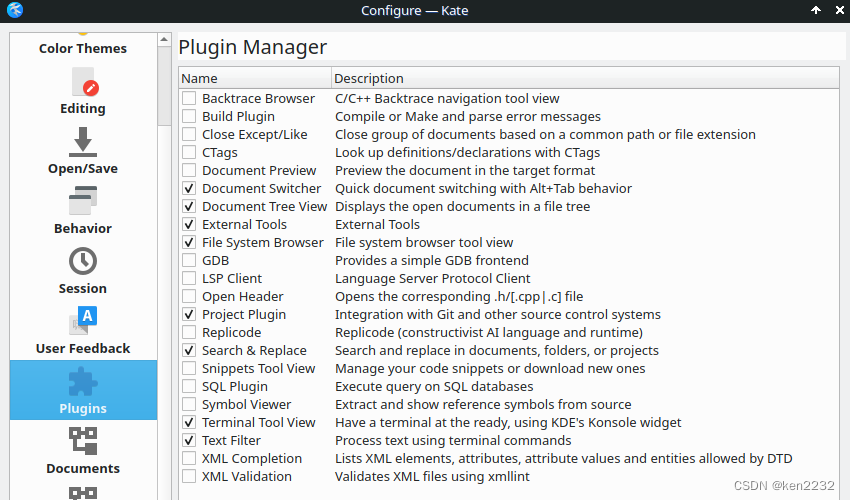Open the Documents tree icon

pyautogui.click(x=83, y=441)
